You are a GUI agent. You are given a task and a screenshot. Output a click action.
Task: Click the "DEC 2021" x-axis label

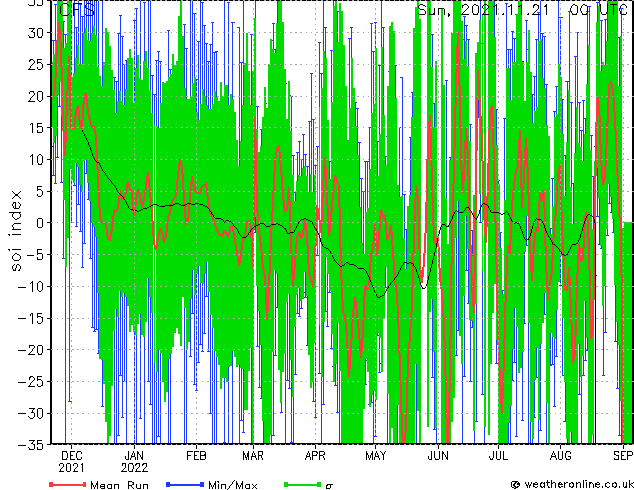[72, 462]
